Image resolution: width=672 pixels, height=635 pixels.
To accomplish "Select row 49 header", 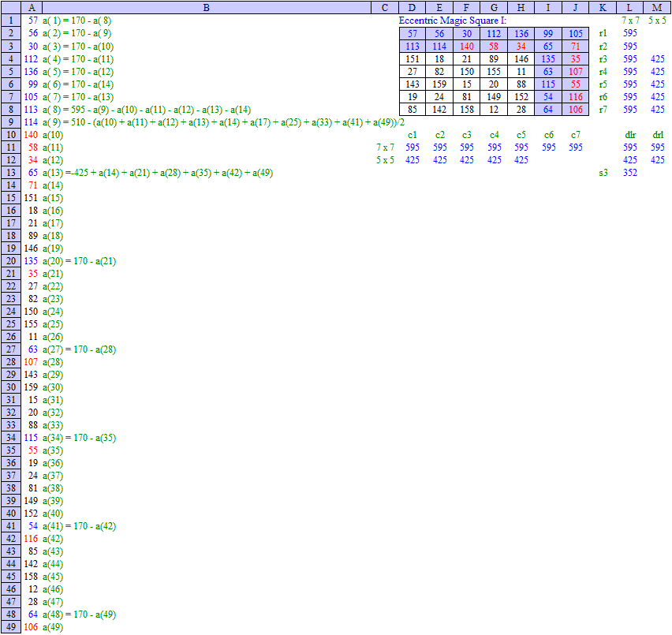I will 11,627.
